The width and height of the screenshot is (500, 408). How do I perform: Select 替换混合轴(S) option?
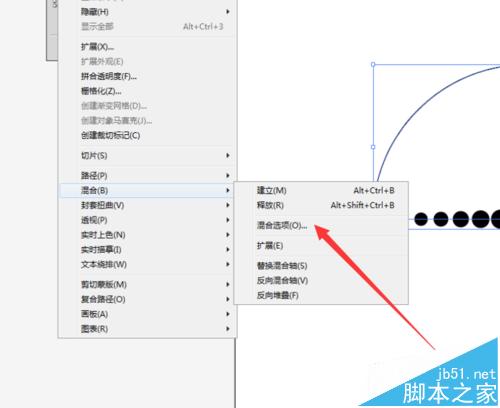321,266
